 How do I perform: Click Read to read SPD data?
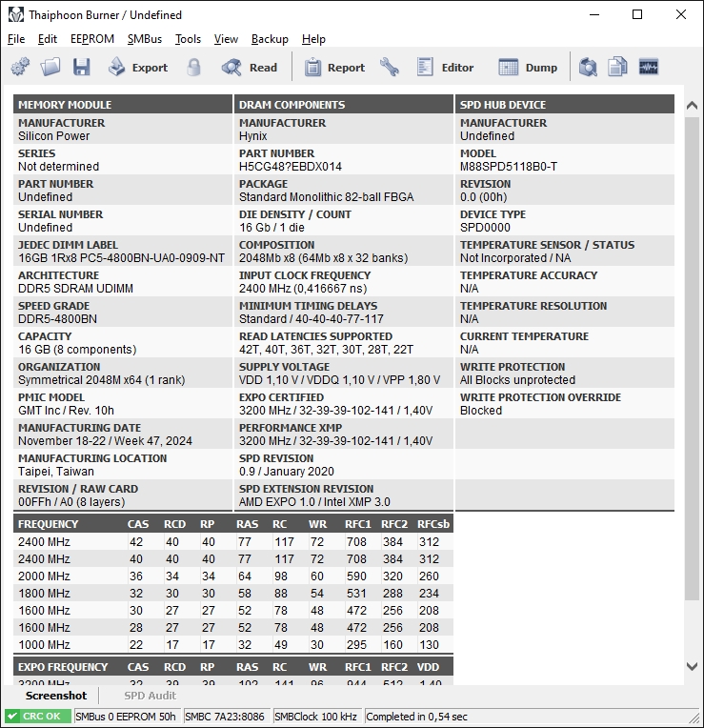(250, 67)
